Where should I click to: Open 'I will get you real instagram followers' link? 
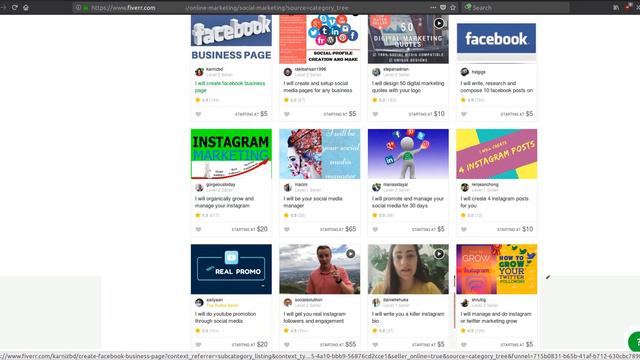click(314, 318)
